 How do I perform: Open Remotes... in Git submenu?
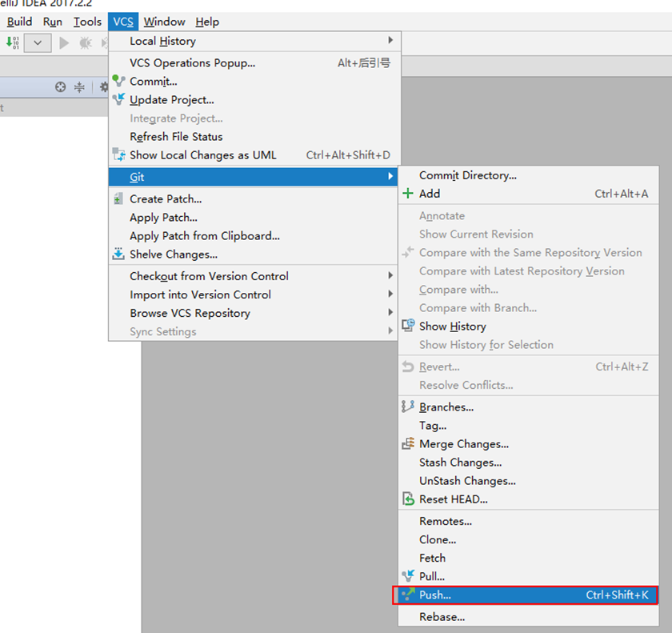pyautogui.click(x=529, y=522)
